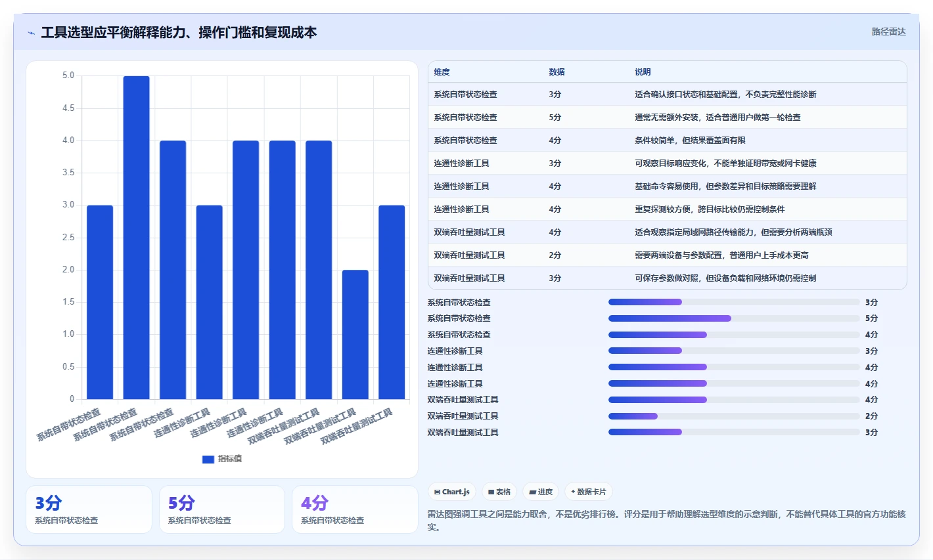Image resolution: width=933 pixels, height=560 pixels.
Task: Click the shortest chart bar with value 2.0
Action: pyautogui.click(x=355, y=334)
